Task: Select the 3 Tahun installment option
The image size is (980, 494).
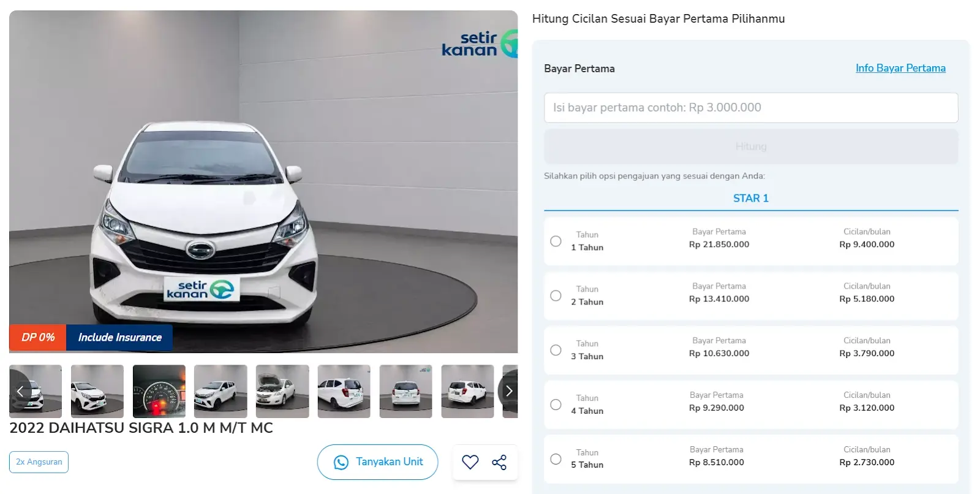Action: 556,351
